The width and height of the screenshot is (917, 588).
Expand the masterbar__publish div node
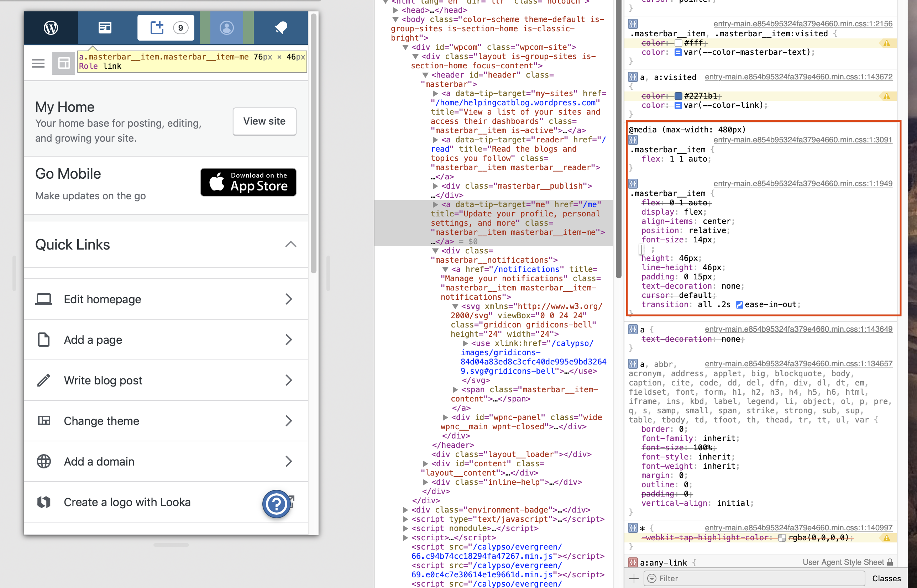(435, 186)
